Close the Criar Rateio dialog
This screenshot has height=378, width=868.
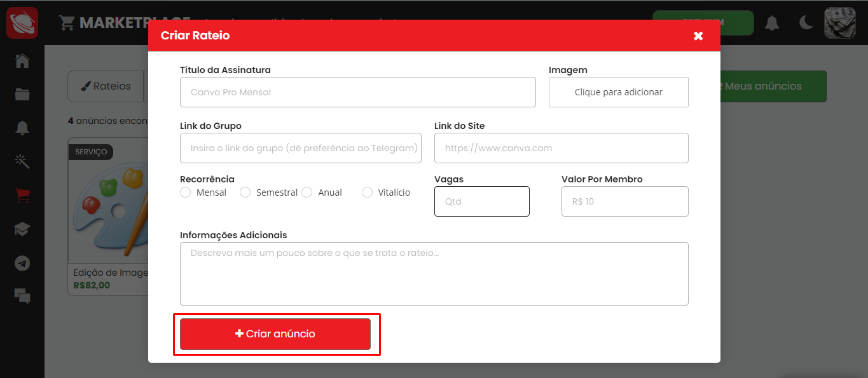[x=698, y=36]
